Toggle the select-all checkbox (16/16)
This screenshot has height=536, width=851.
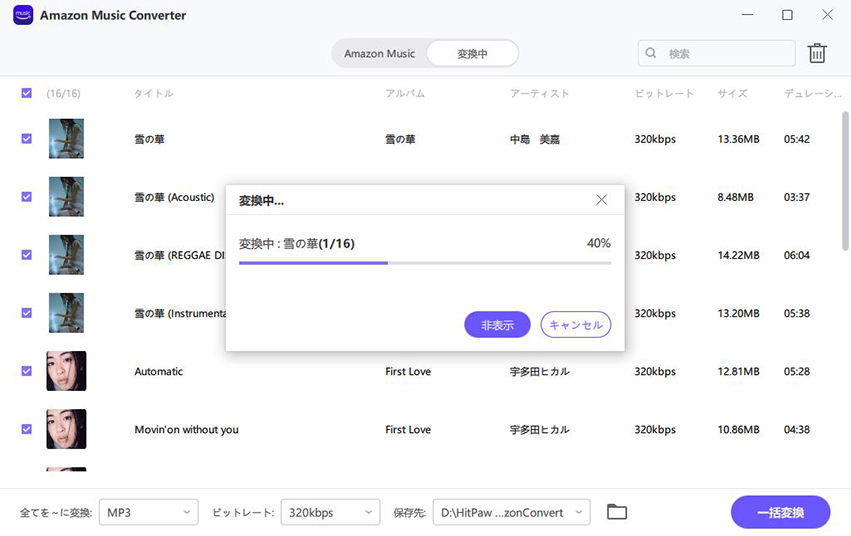click(27, 93)
